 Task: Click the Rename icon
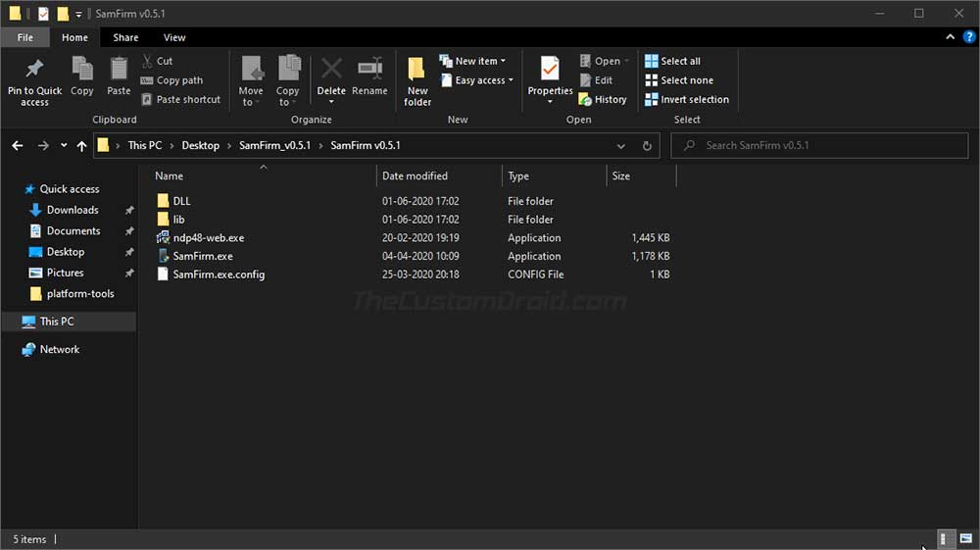(x=370, y=69)
